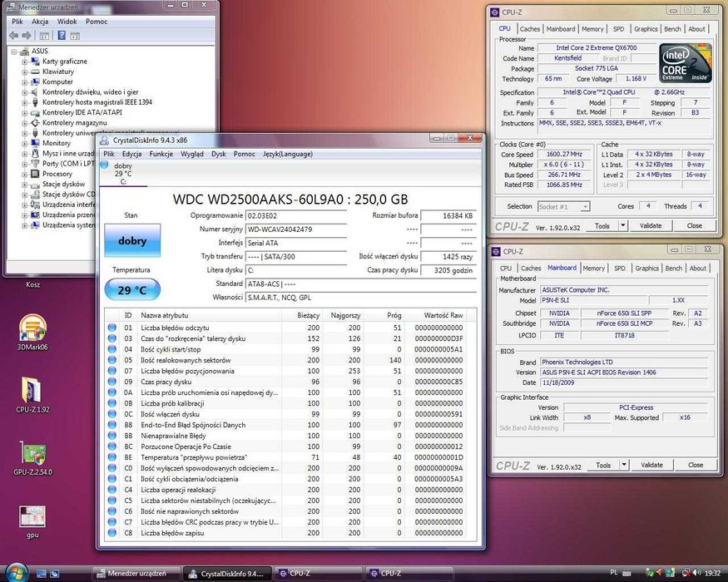
Task: Click Forward arrow in Menedżer urządzeń toolbar
Action: [x=27, y=35]
